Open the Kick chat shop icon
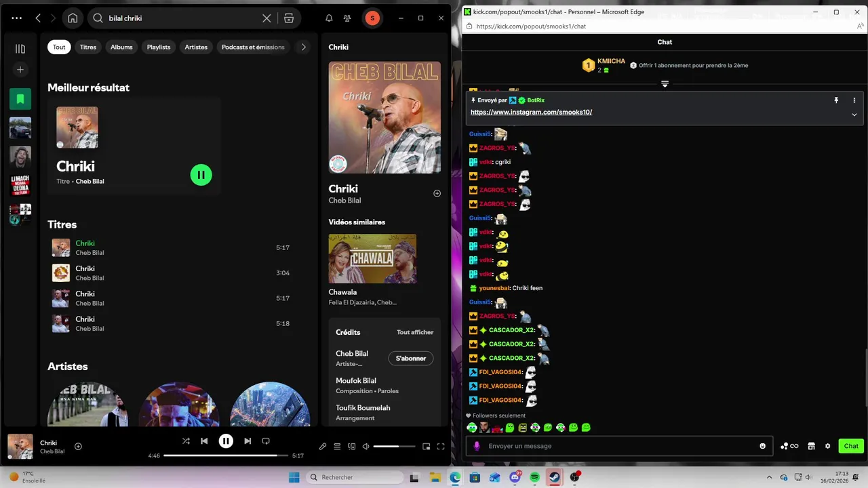The image size is (868, 488). point(811,446)
